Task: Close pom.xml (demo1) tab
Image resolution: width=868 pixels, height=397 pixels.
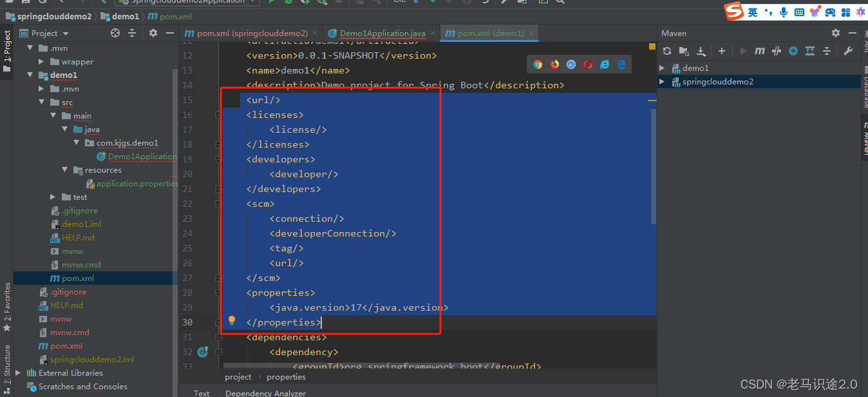Action: [x=531, y=34]
